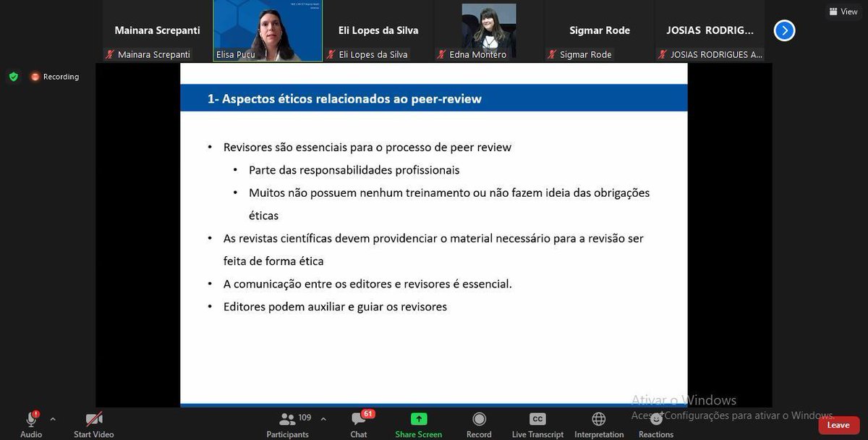
Task: Select Edna Montero video tile
Action: coord(489,31)
